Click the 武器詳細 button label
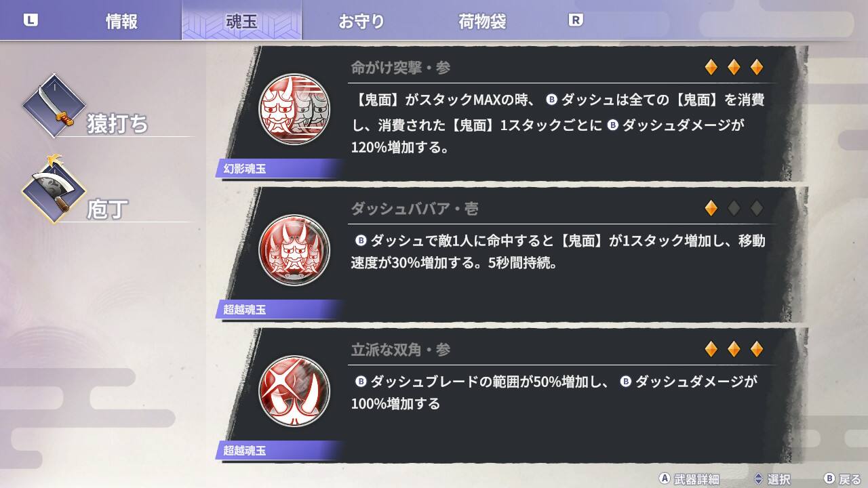This screenshot has height=488, width=868. (x=697, y=479)
